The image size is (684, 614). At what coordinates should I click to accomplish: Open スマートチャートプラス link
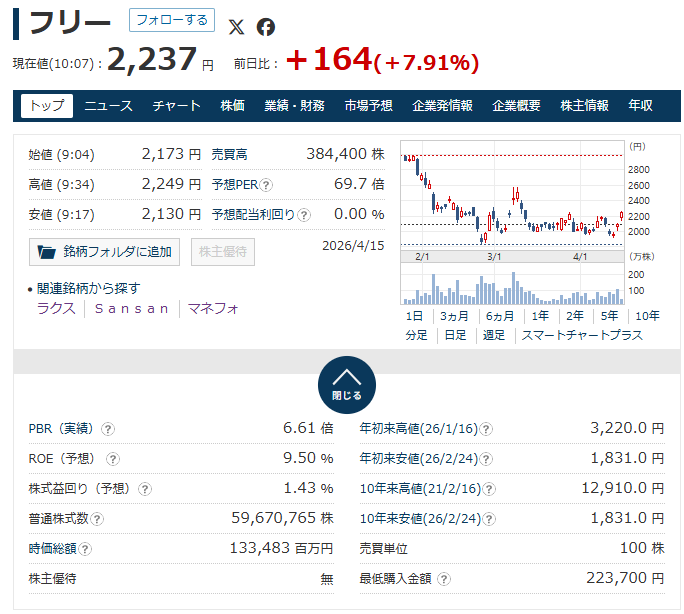(582, 335)
